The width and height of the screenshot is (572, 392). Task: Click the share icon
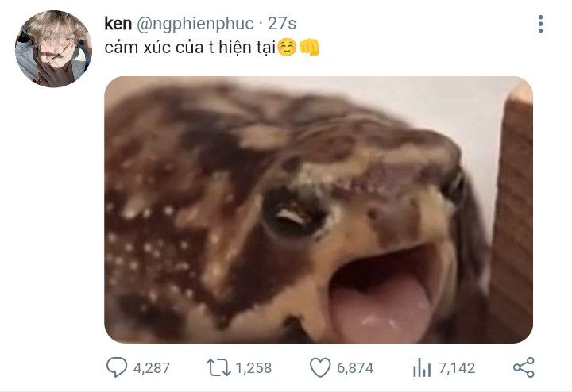click(x=524, y=367)
